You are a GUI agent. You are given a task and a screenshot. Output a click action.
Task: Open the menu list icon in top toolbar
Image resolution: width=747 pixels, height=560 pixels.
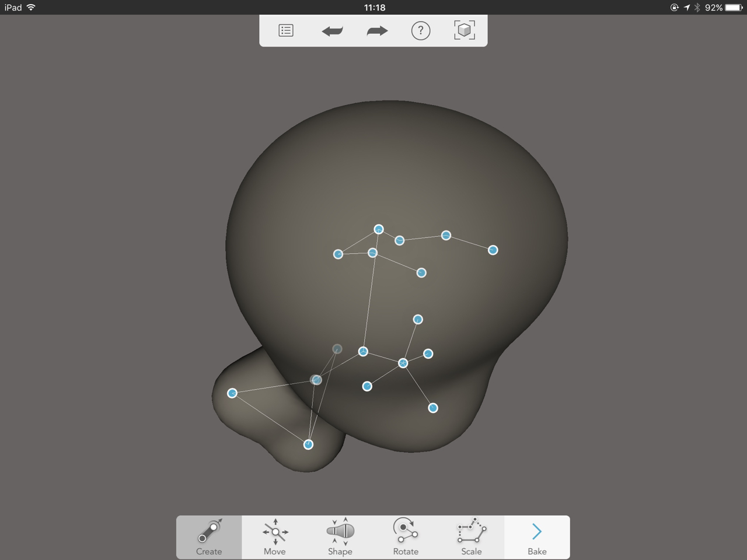point(286,30)
